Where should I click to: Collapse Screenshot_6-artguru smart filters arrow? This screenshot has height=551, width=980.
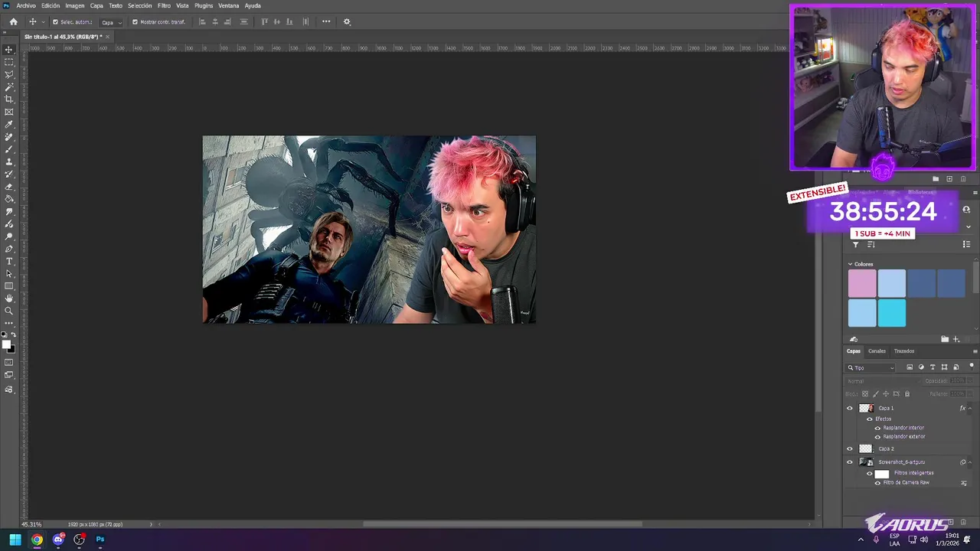tap(970, 462)
